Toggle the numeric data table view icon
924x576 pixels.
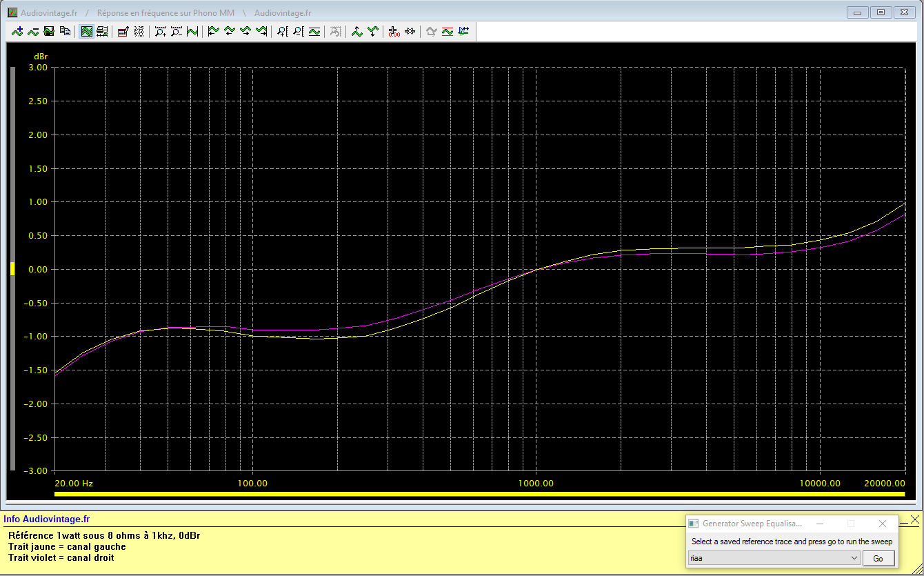click(139, 31)
